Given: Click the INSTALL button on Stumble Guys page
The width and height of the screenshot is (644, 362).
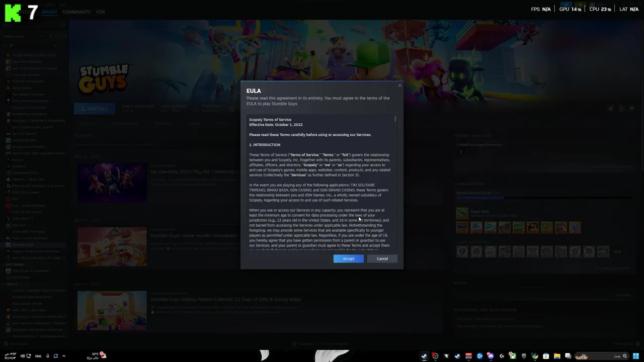Looking at the screenshot, I should tap(95, 108).
